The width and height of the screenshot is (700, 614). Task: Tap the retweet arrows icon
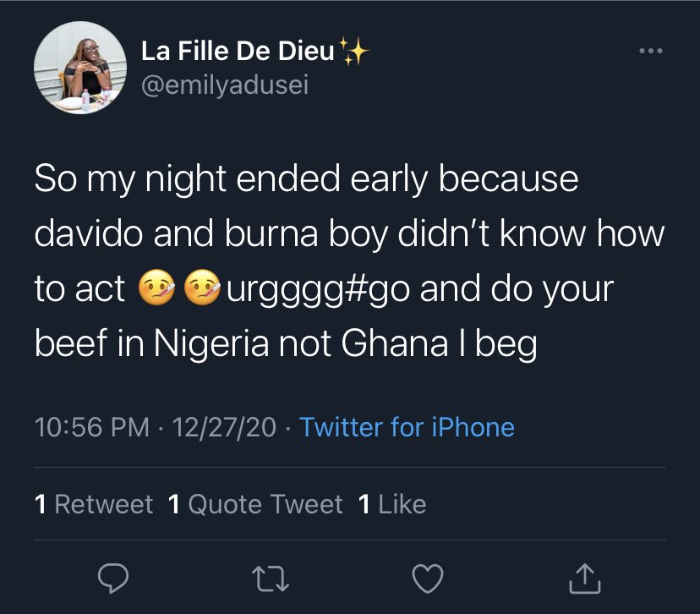[x=269, y=578]
